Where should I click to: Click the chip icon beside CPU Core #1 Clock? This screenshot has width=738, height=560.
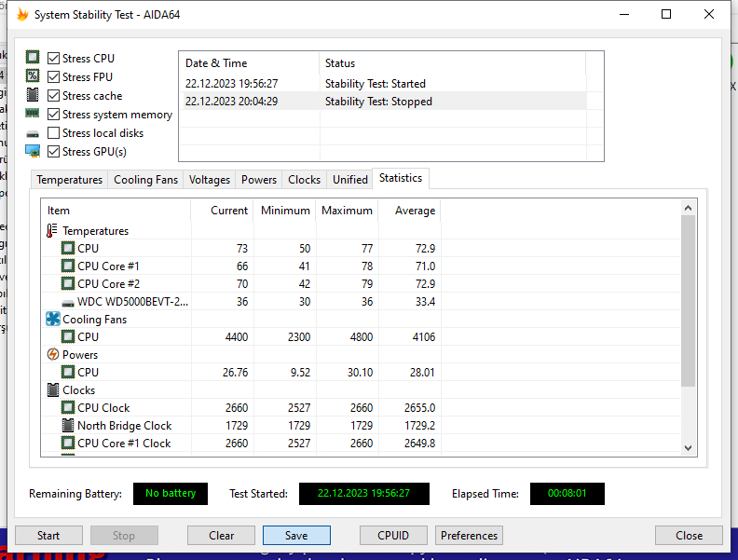click(x=68, y=444)
